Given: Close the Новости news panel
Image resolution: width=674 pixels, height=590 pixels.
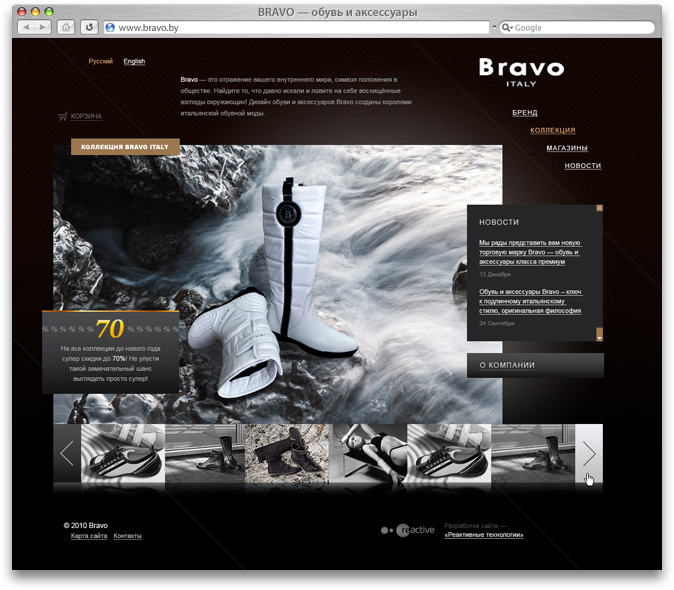Looking at the screenshot, I should point(599,208).
